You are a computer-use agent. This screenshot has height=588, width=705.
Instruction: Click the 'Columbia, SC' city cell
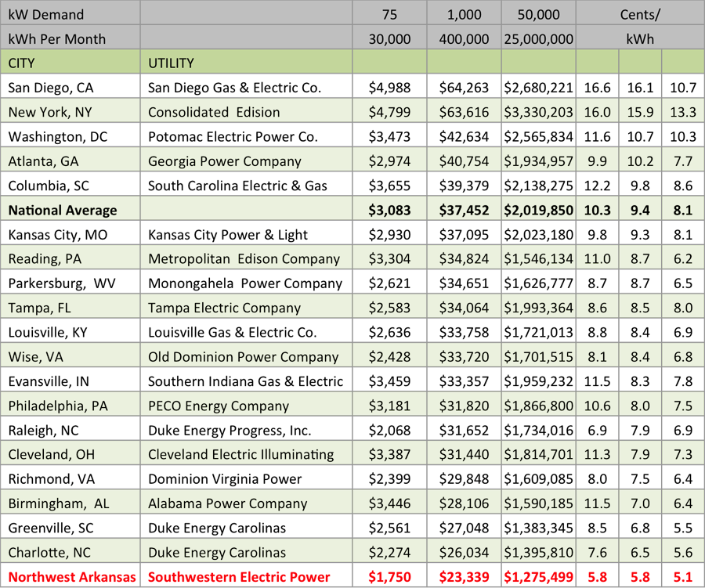click(70, 185)
